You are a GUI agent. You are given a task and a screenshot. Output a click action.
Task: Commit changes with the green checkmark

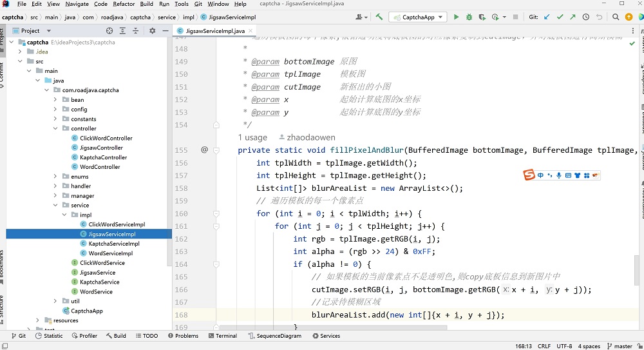click(x=560, y=17)
